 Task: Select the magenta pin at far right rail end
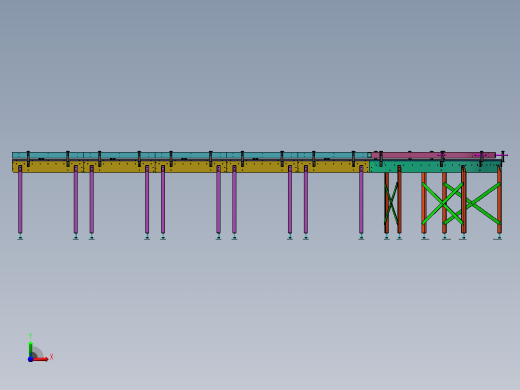[503, 155]
